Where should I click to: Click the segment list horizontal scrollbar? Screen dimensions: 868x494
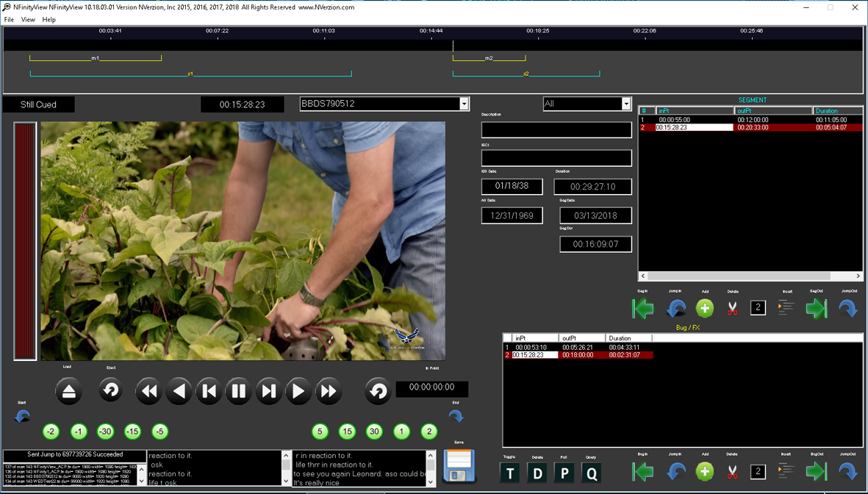[x=750, y=275]
